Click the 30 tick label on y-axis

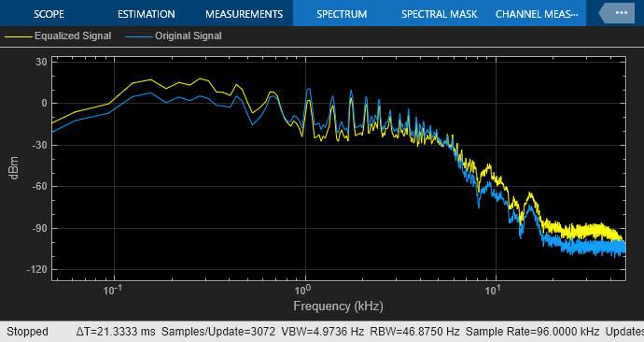(41, 62)
